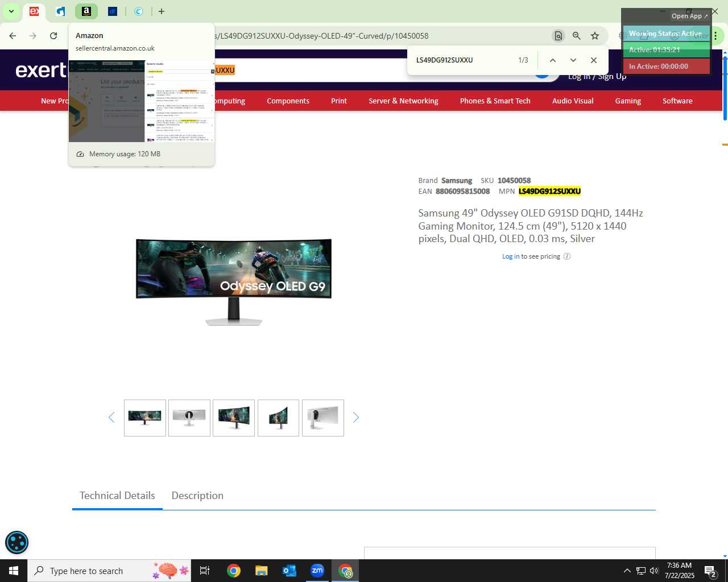Switch to the Amazon Seller Central tab
This screenshot has height=582, width=728.
86,11
